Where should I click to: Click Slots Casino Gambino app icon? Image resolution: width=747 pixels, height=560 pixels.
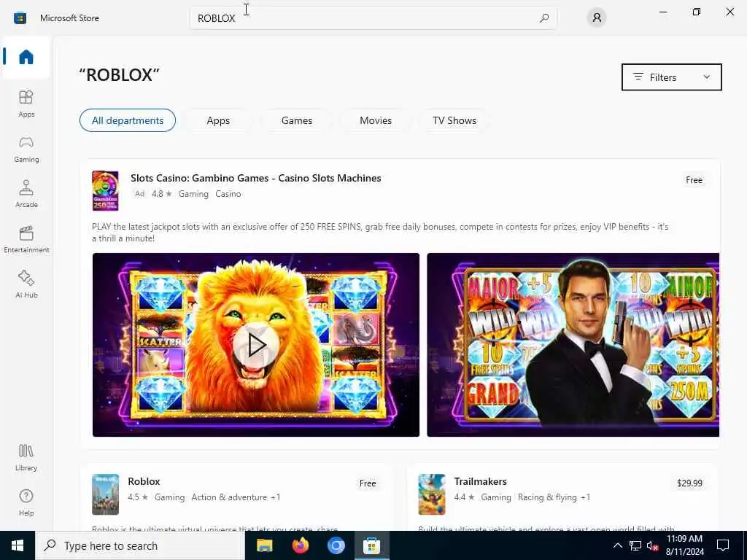pyautogui.click(x=105, y=190)
